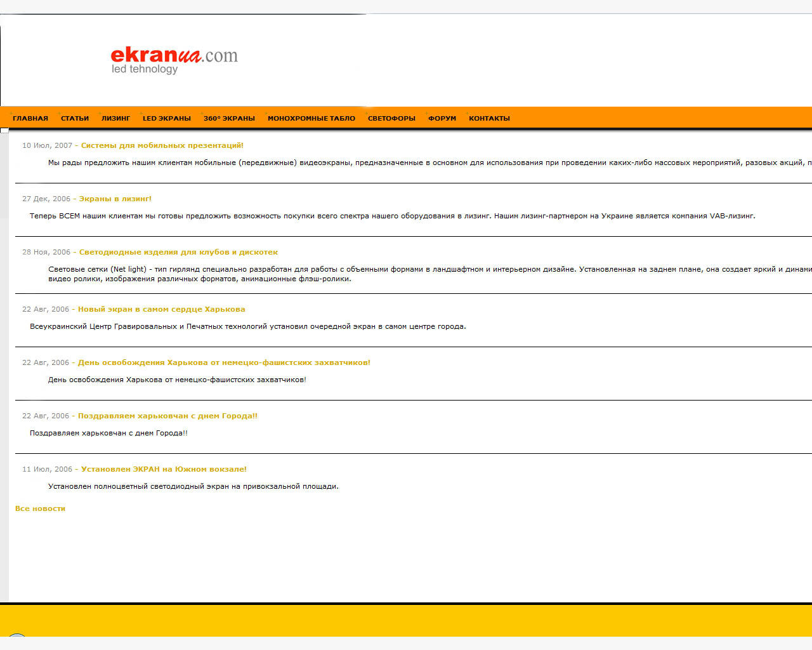Open the ФОРУМ menu link
812x650 pixels.
[x=442, y=118]
